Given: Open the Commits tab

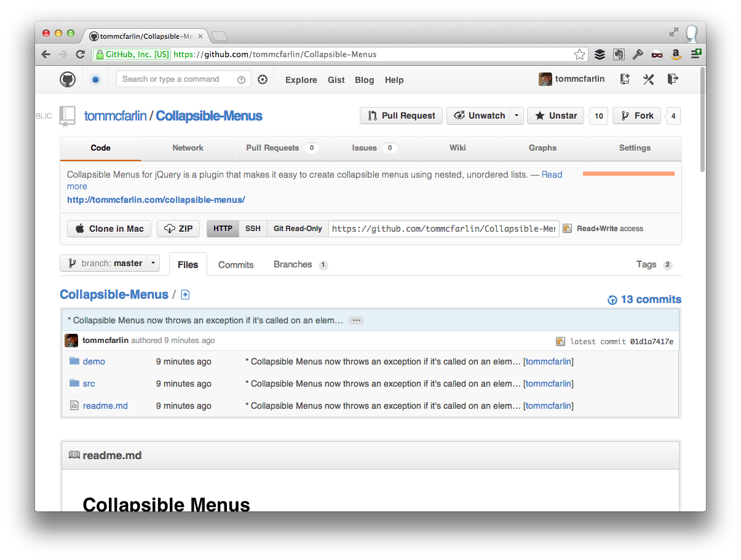Looking at the screenshot, I should tap(236, 264).
